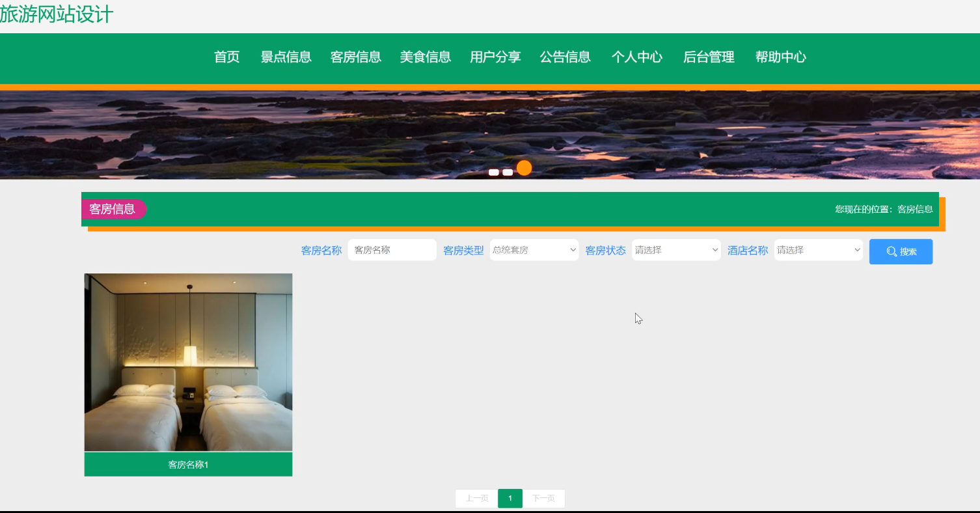
Task: Open 公告信息 navigation item
Action: tap(565, 57)
